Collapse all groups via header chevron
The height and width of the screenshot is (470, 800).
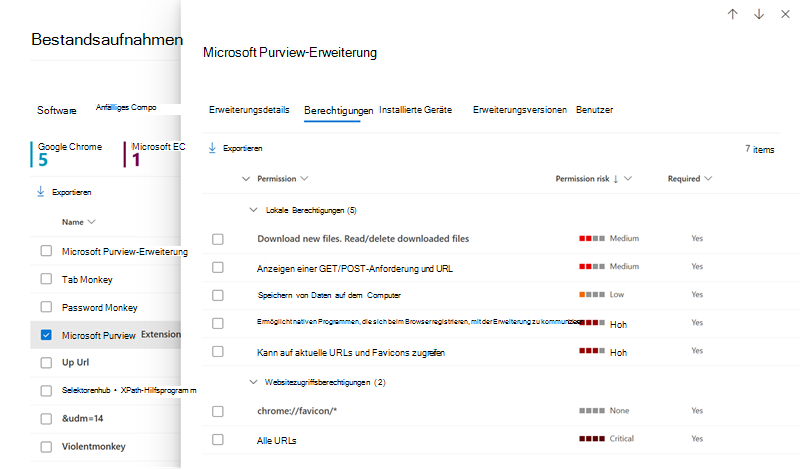tap(246, 179)
